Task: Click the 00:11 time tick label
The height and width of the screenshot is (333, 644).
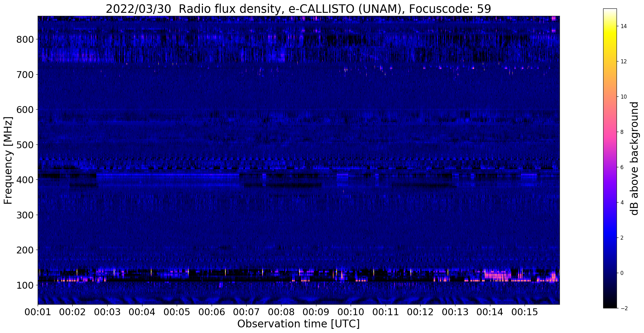Action: [x=386, y=312]
